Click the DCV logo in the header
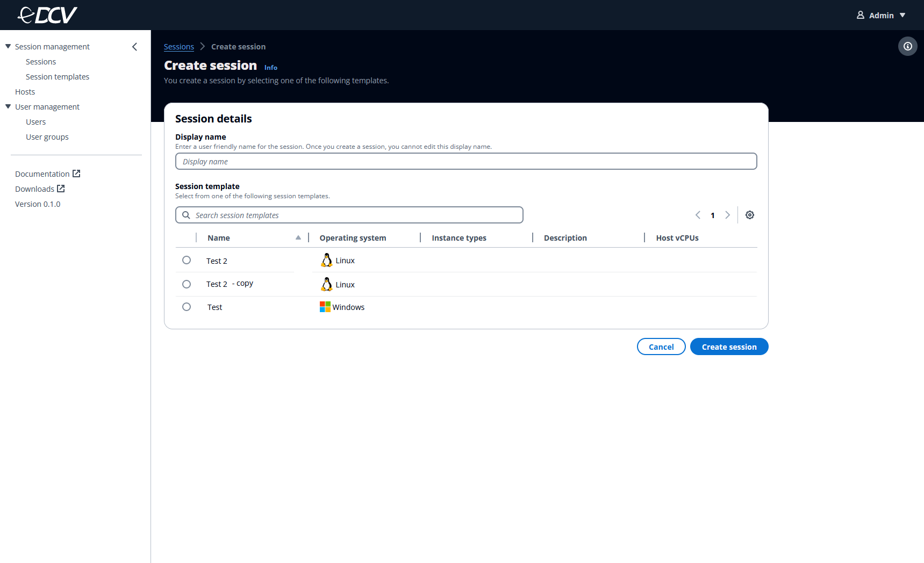The height and width of the screenshot is (563, 924). 47,15
